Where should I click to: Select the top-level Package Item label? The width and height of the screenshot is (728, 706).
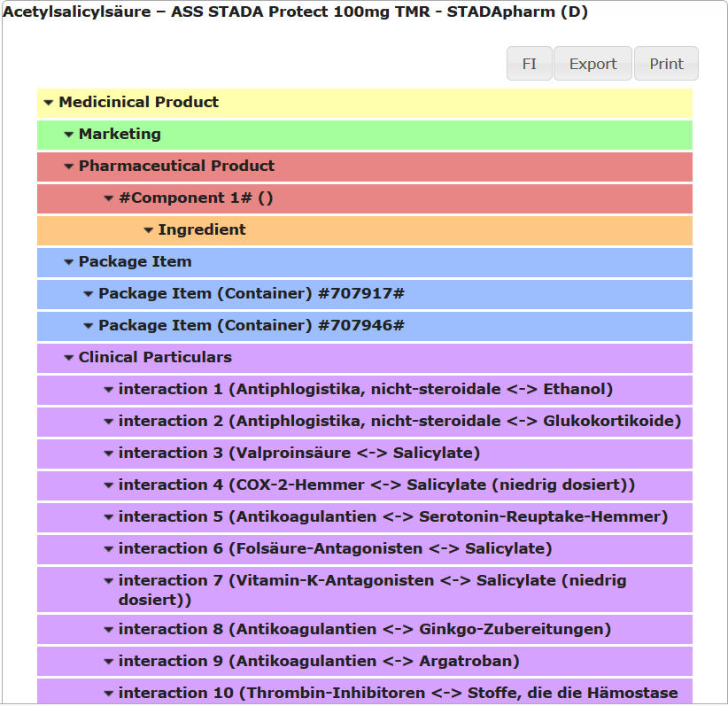pos(136,261)
